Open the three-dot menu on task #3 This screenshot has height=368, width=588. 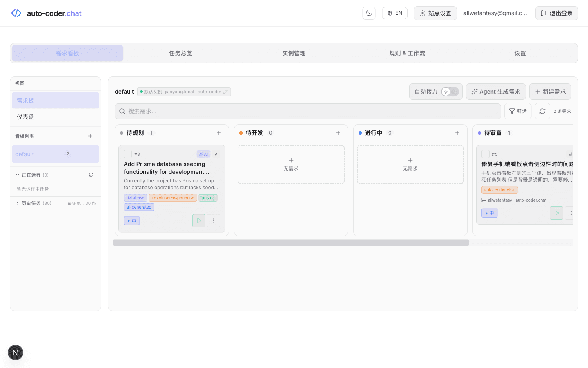coord(214,220)
